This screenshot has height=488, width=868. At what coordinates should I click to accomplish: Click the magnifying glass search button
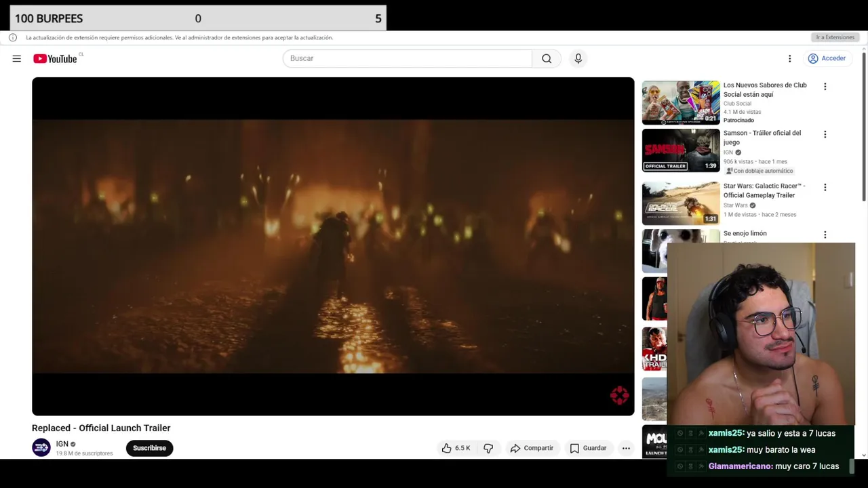tap(547, 58)
